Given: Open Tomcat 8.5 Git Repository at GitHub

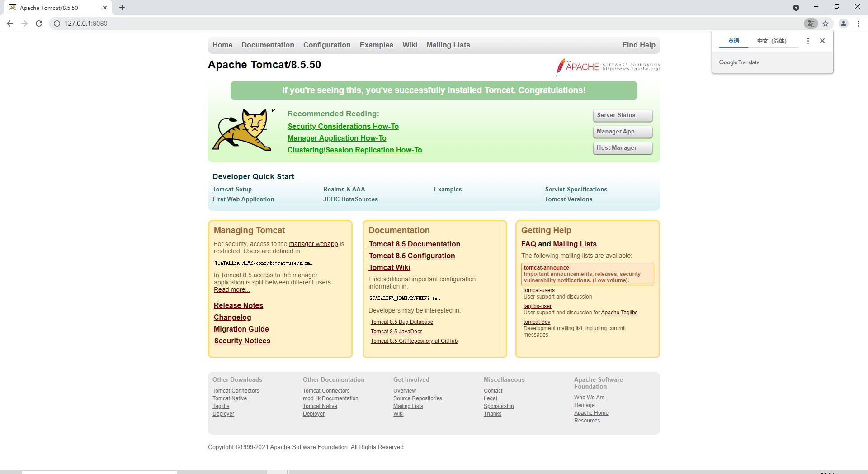Looking at the screenshot, I should pos(414,341).
